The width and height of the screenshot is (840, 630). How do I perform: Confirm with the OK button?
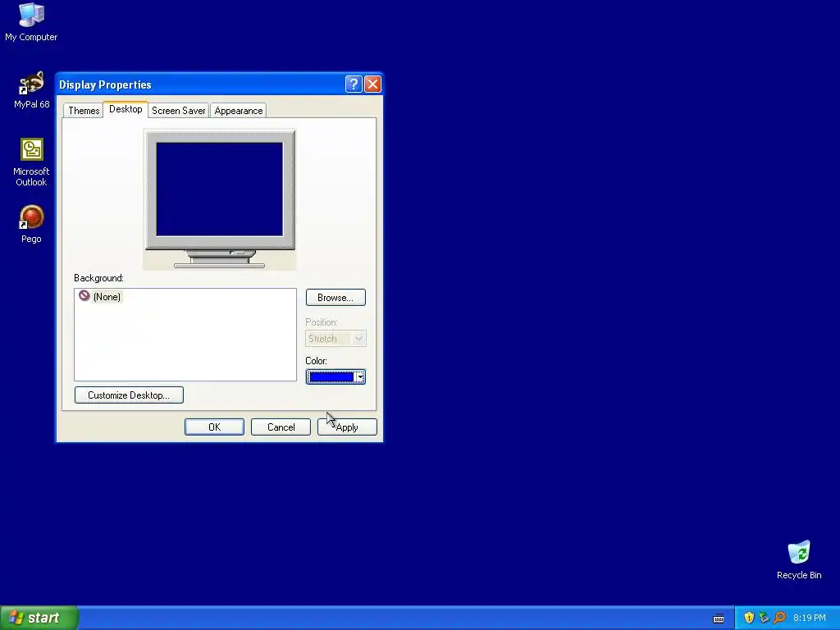tap(214, 427)
